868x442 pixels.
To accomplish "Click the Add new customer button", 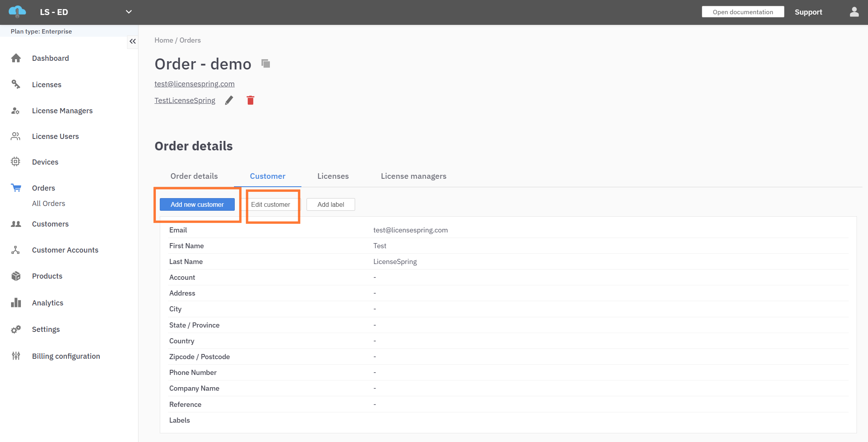I will (197, 204).
